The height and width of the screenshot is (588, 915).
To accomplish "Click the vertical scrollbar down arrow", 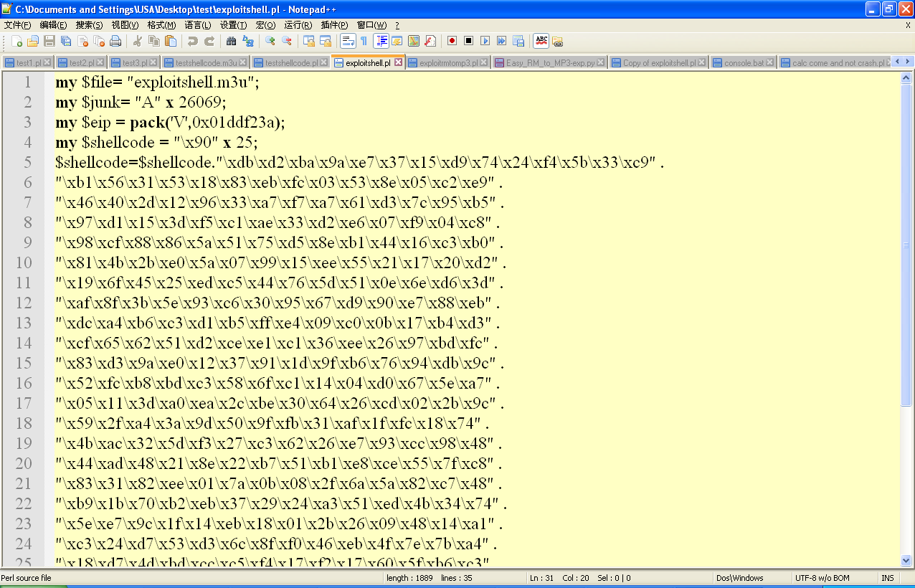I will pyautogui.click(x=906, y=560).
